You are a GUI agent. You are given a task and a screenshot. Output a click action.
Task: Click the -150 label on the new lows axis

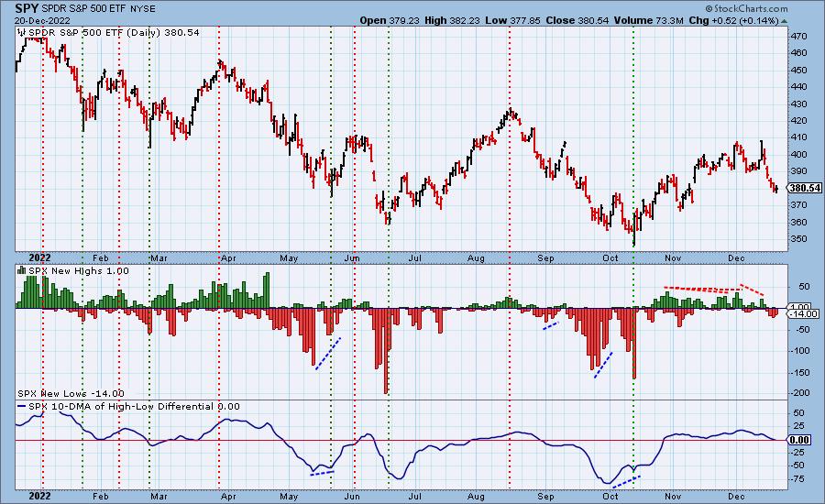(x=800, y=372)
